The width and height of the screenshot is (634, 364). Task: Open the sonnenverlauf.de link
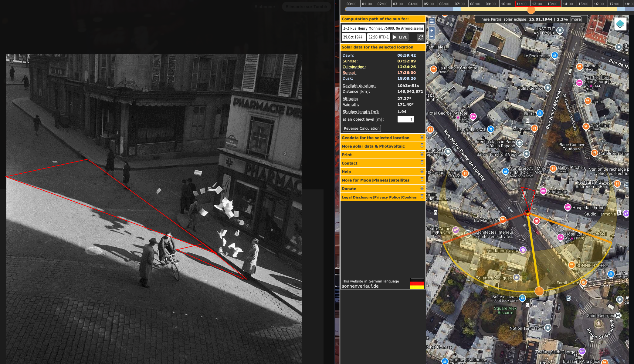point(360,286)
